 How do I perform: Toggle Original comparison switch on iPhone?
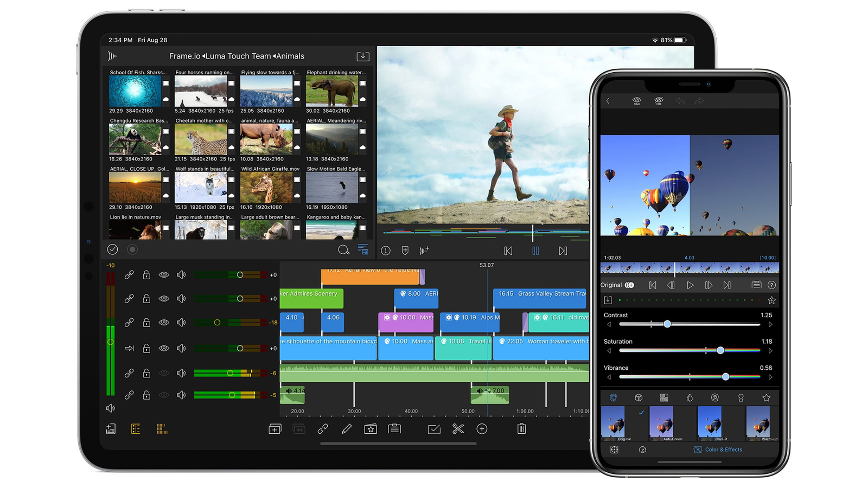(629, 285)
